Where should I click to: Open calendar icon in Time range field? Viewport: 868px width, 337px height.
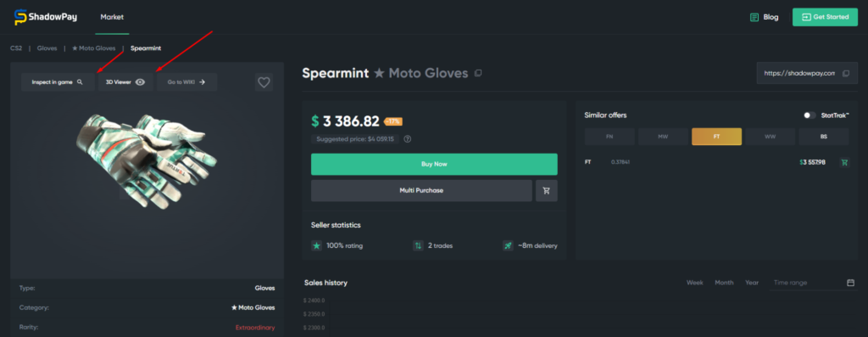[851, 283]
